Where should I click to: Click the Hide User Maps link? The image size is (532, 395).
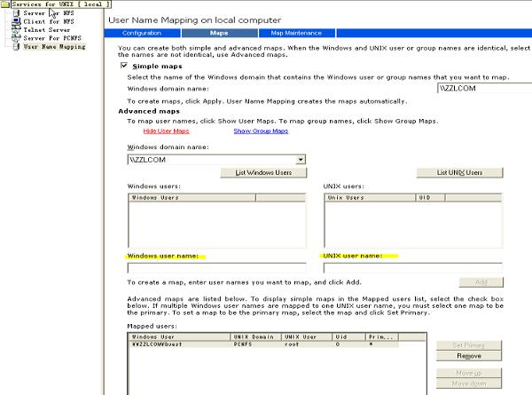166,130
